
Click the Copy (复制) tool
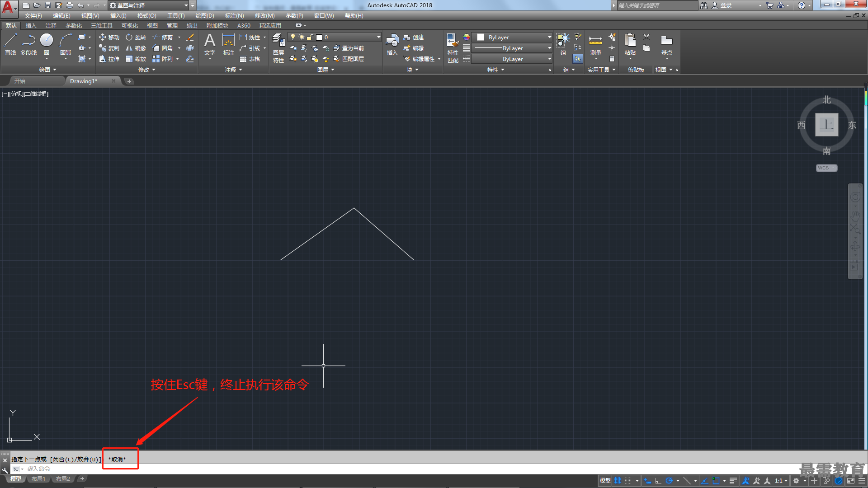[x=109, y=48]
